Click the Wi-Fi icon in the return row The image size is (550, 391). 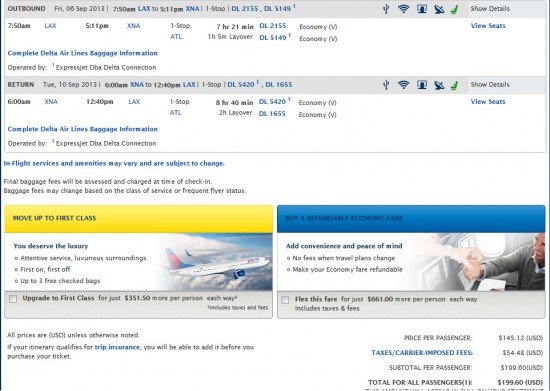click(404, 85)
